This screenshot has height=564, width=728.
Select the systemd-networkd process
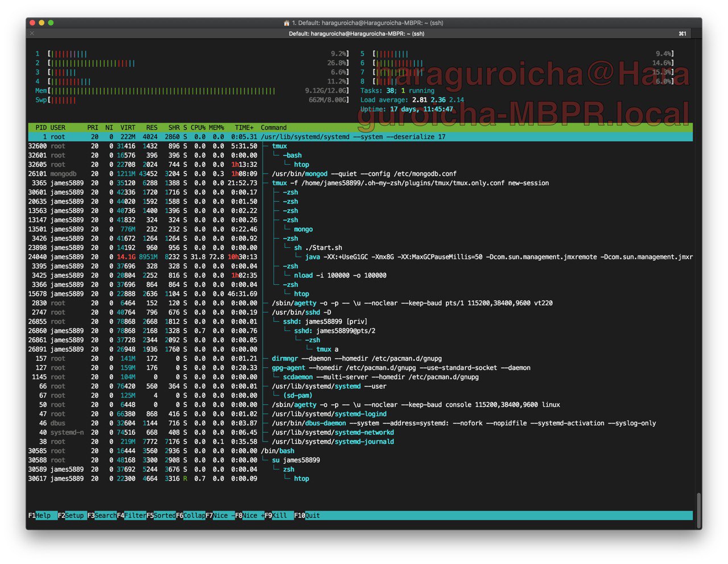tap(361, 433)
